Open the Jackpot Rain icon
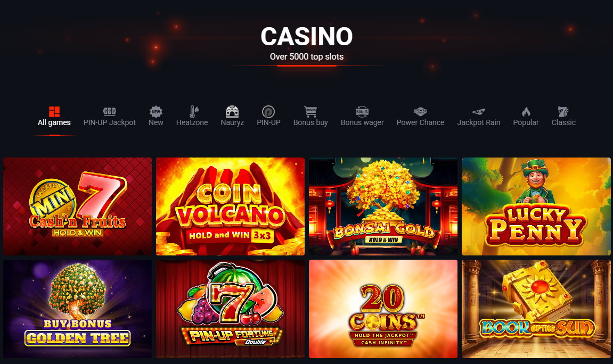 (x=478, y=112)
